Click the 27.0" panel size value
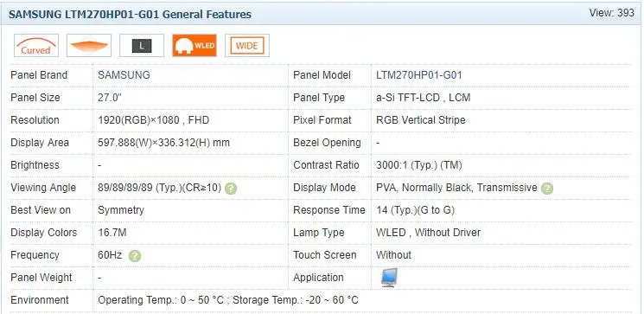 point(110,98)
